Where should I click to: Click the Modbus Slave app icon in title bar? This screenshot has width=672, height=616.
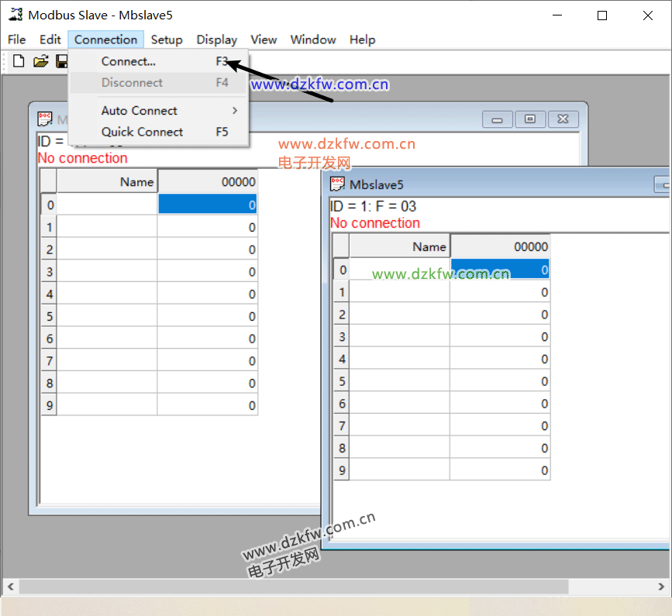pyautogui.click(x=16, y=15)
